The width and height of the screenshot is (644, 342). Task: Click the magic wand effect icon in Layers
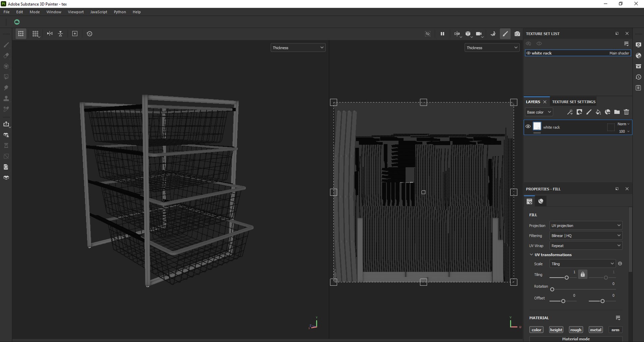pyautogui.click(x=570, y=112)
